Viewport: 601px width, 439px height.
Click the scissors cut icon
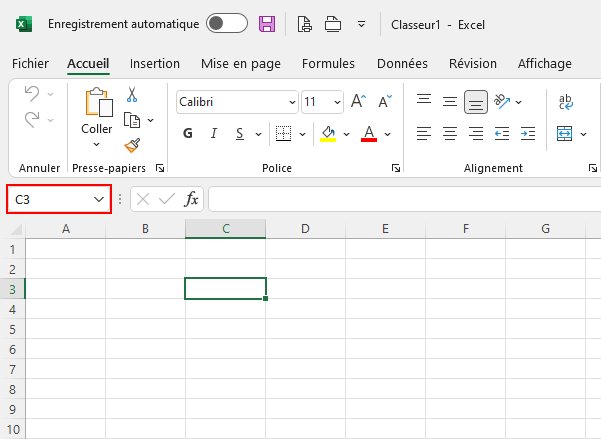[132, 94]
